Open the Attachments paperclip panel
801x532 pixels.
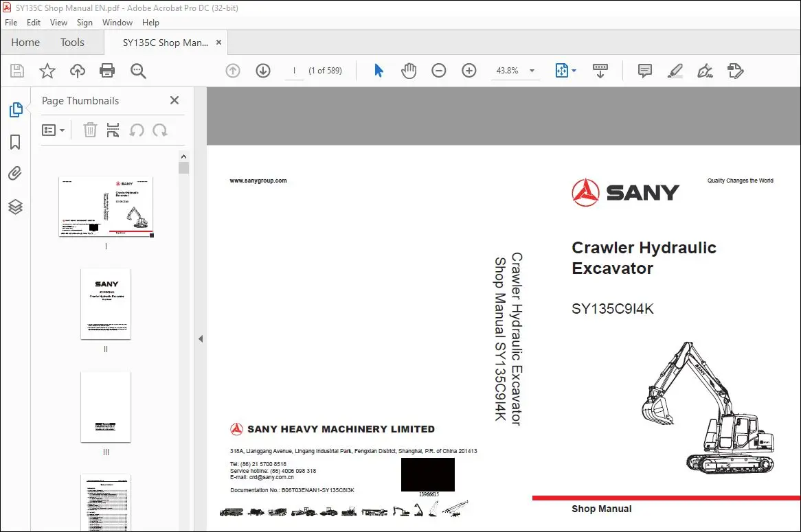point(15,174)
